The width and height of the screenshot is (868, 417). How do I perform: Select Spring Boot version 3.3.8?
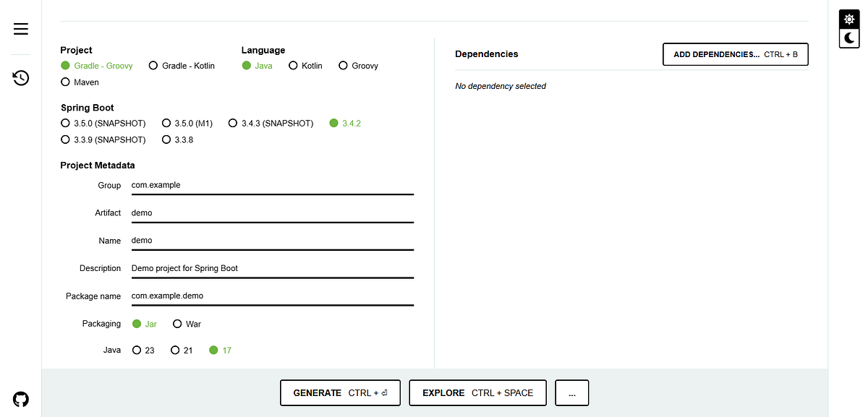[166, 139]
